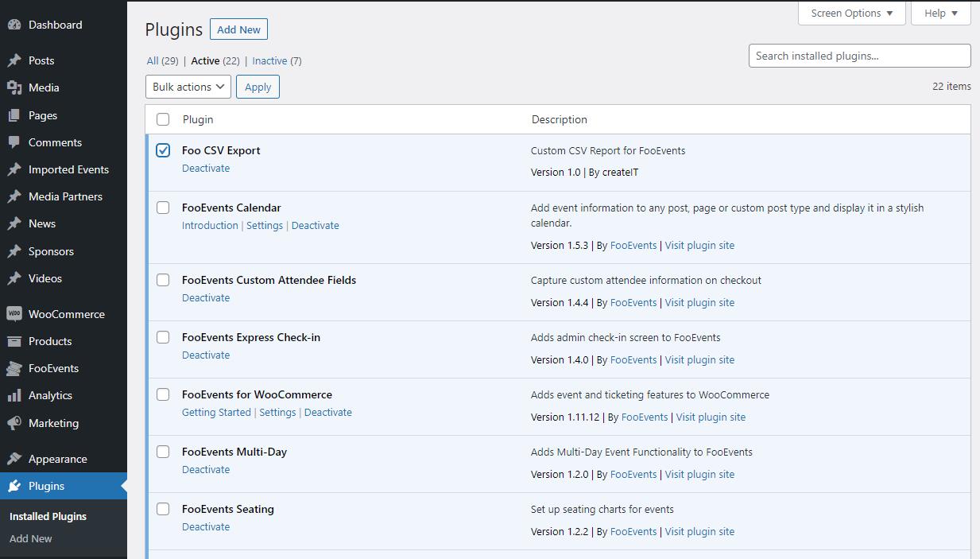Open FooEvents Calendar Settings link
The image size is (980, 559).
point(265,225)
